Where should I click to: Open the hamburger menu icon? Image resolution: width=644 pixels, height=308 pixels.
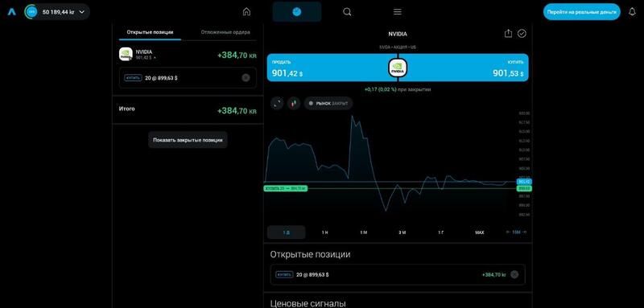click(398, 12)
